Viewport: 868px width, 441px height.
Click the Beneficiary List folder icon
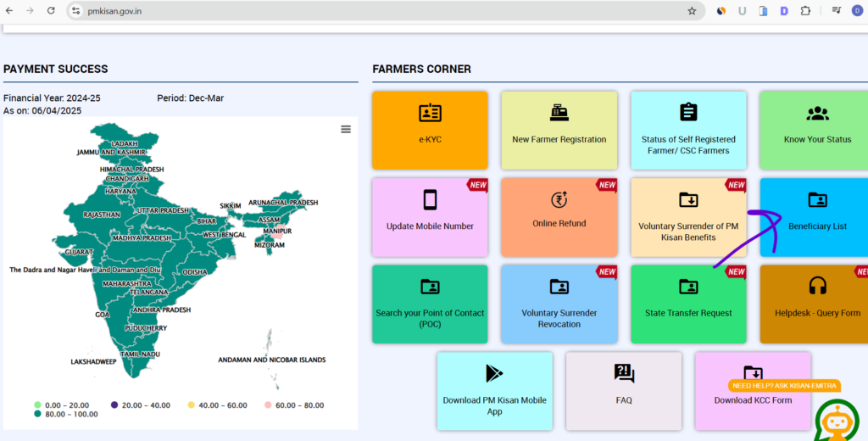click(x=818, y=199)
